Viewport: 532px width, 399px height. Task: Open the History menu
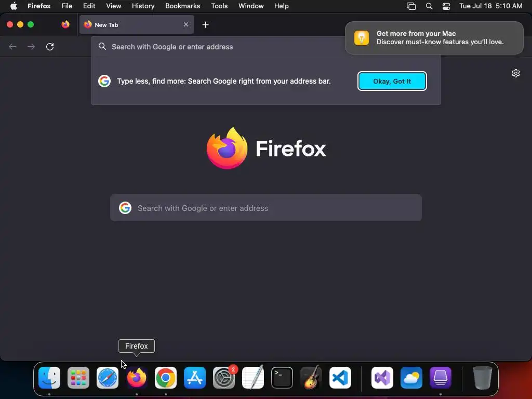click(143, 6)
